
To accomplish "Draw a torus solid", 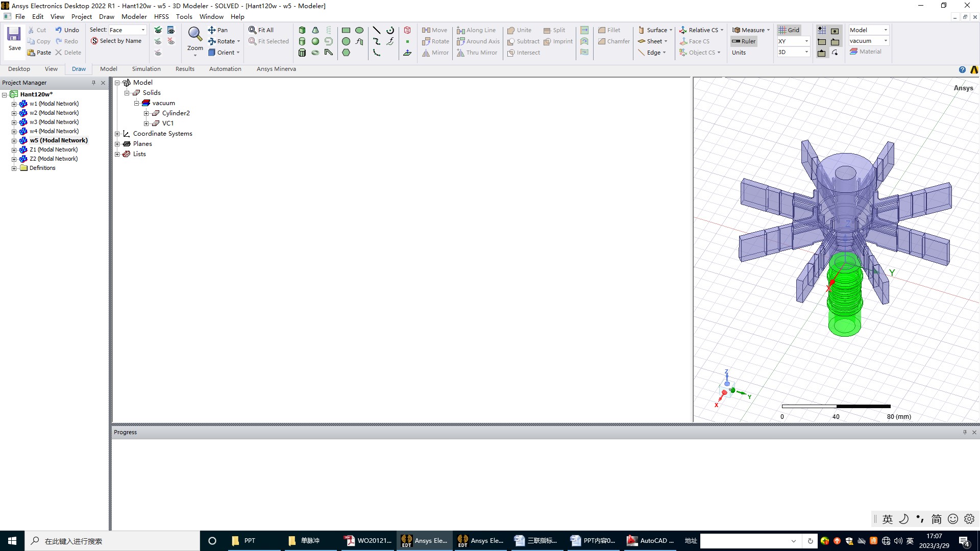I will tap(315, 53).
